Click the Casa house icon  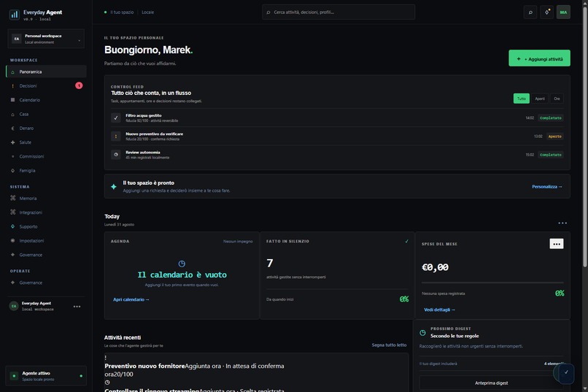coord(12,114)
